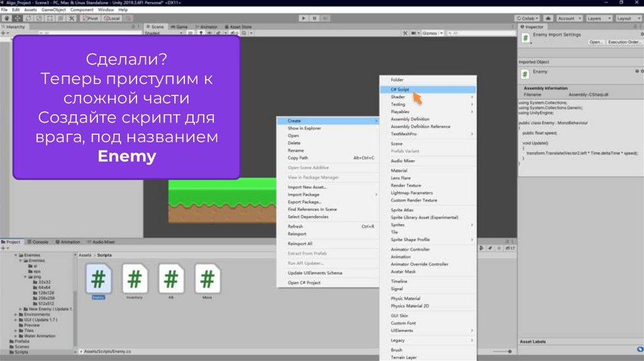Click Open button in Inspector
Screen dimensions: 644x361
[x=596, y=42]
